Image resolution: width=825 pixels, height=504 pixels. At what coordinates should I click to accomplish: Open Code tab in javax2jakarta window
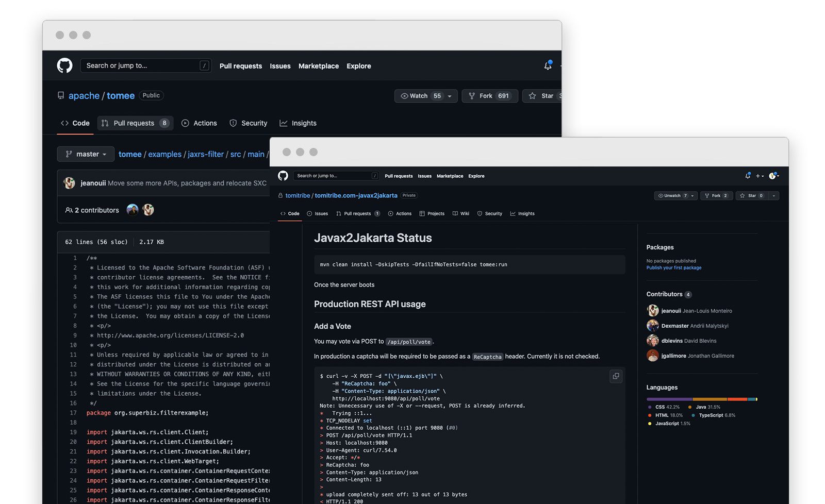290,213
